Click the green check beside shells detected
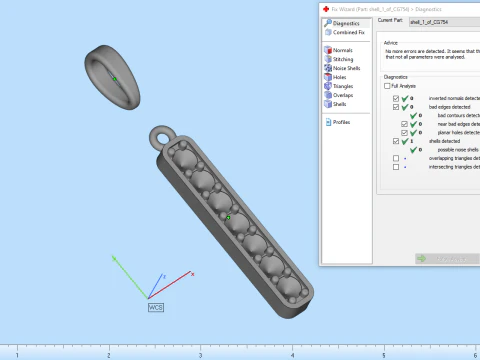This screenshot has width=480, height=360. click(405, 141)
